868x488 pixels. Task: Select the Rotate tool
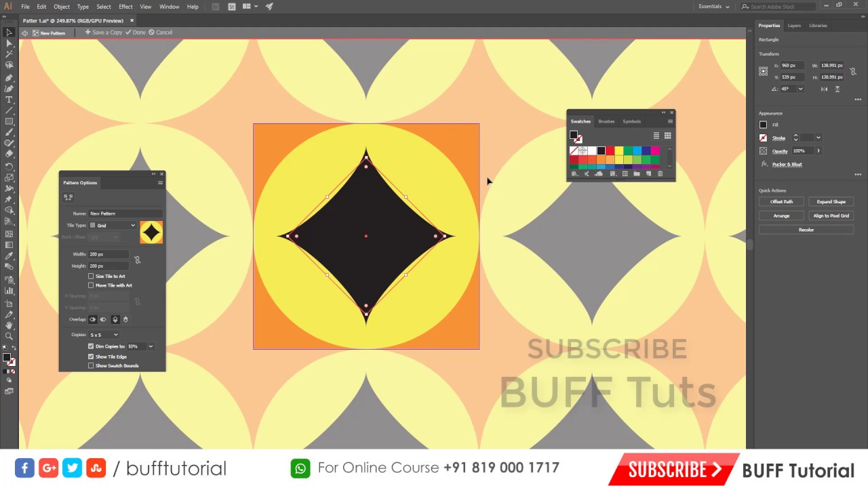pos(9,167)
